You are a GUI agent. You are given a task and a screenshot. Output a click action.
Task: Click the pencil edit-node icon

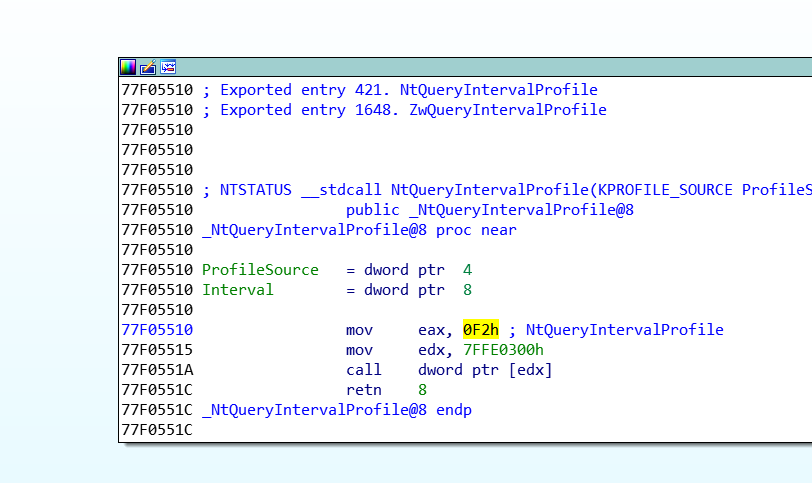pos(148,67)
